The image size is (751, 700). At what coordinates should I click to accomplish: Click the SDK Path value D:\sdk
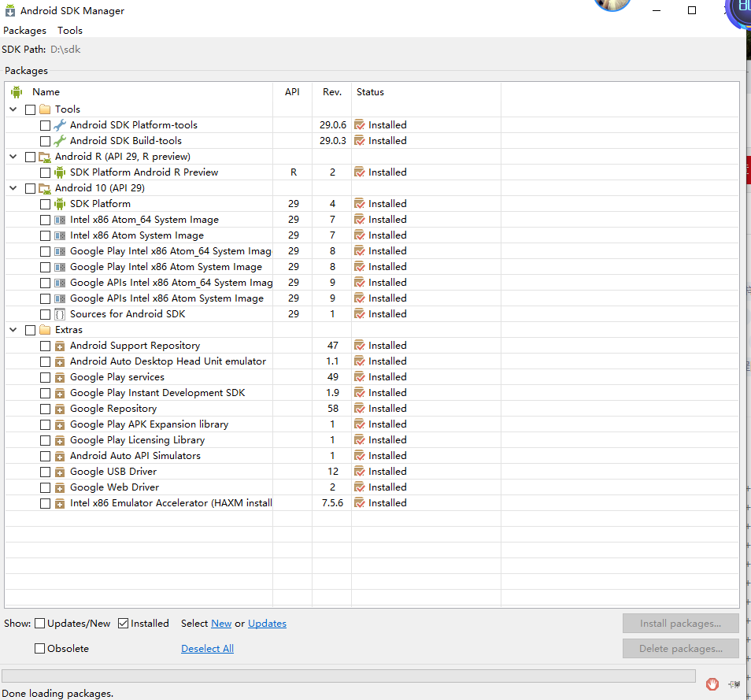(x=65, y=50)
